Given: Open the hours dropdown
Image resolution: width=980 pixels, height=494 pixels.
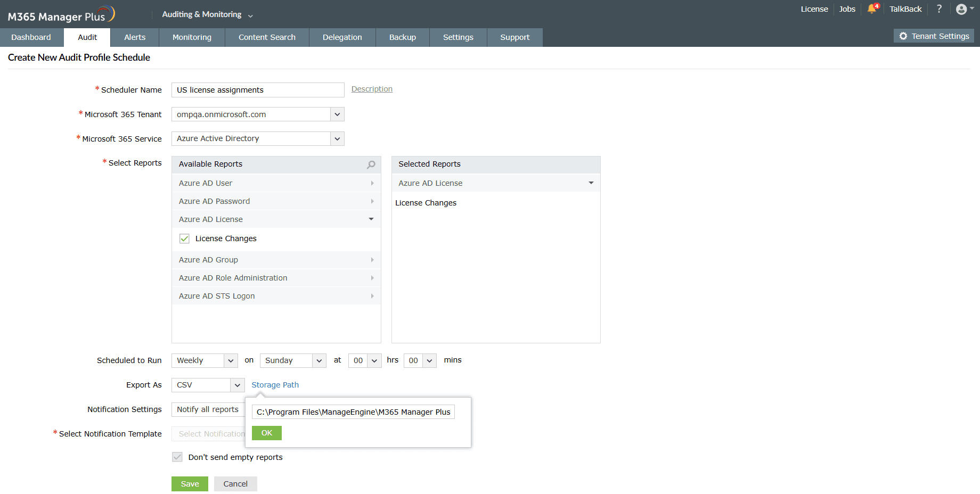Looking at the screenshot, I should tap(365, 360).
